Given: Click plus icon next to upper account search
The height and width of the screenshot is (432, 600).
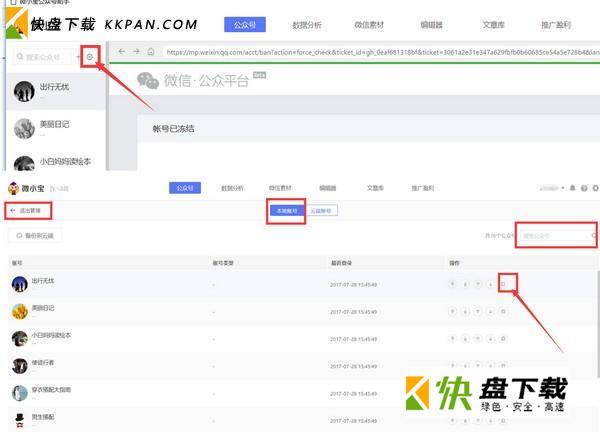Looking at the screenshot, I should pyautogui.click(x=78, y=57).
